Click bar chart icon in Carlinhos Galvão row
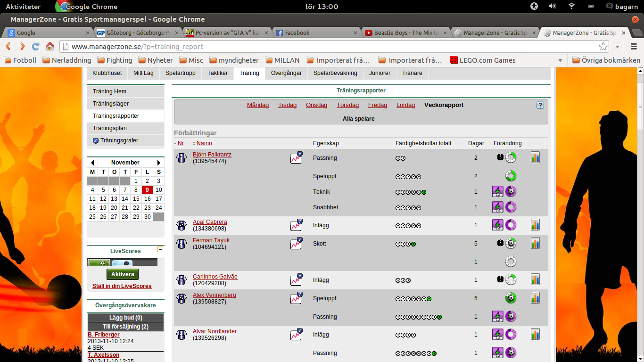The image size is (644, 362). [x=535, y=280]
